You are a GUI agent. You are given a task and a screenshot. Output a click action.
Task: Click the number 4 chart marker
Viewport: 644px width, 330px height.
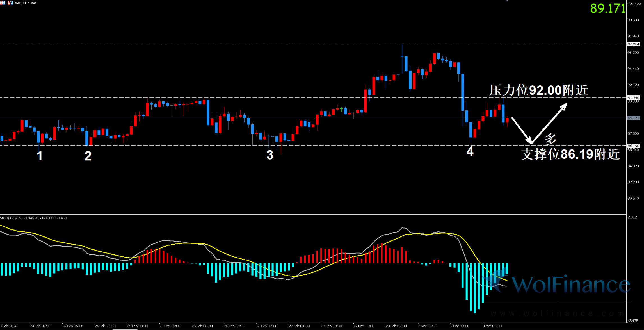point(470,151)
